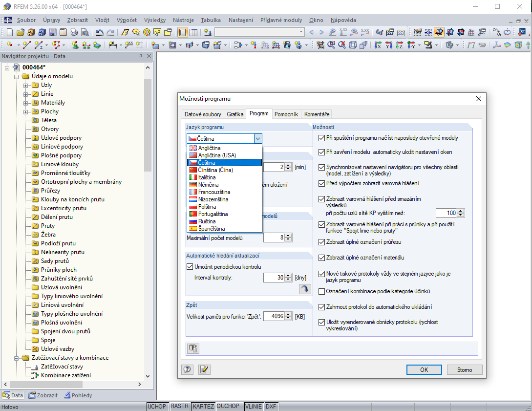Open the Soubor menu
Viewport: 532px width, 411px height.
pos(26,20)
